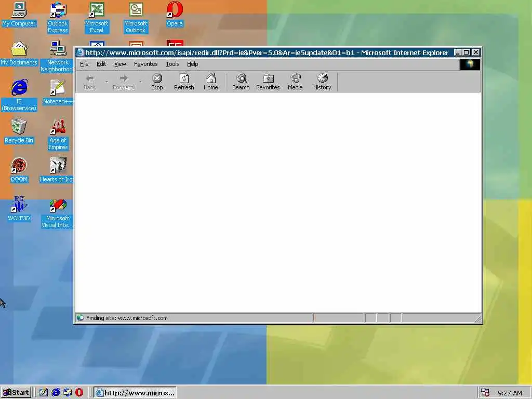The width and height of the screenshot is (532, 399).
Task: Click status text 'Finding site: www.microsoft.com'
Action: pos(127,318)
